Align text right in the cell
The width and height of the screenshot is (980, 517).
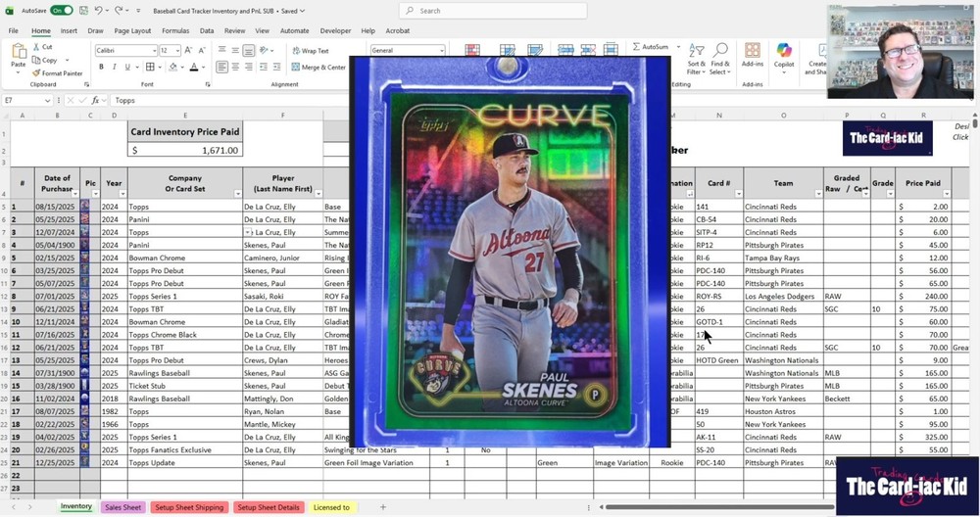pyautogui.click(x=249, y=67)
